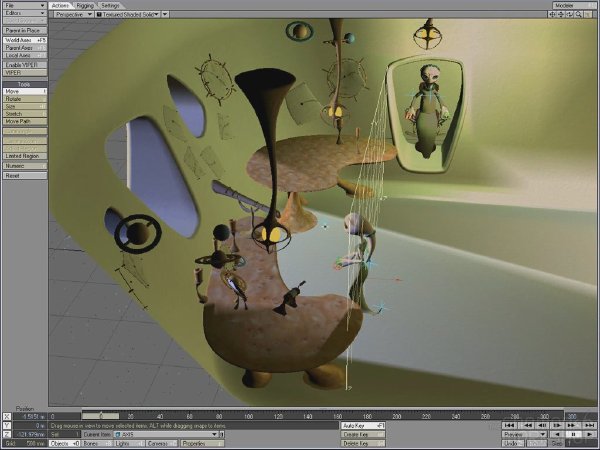Image resolution: width=600 pixels, height=450 pixels.
Task: Click the Undo button
Action: point(513,443)
